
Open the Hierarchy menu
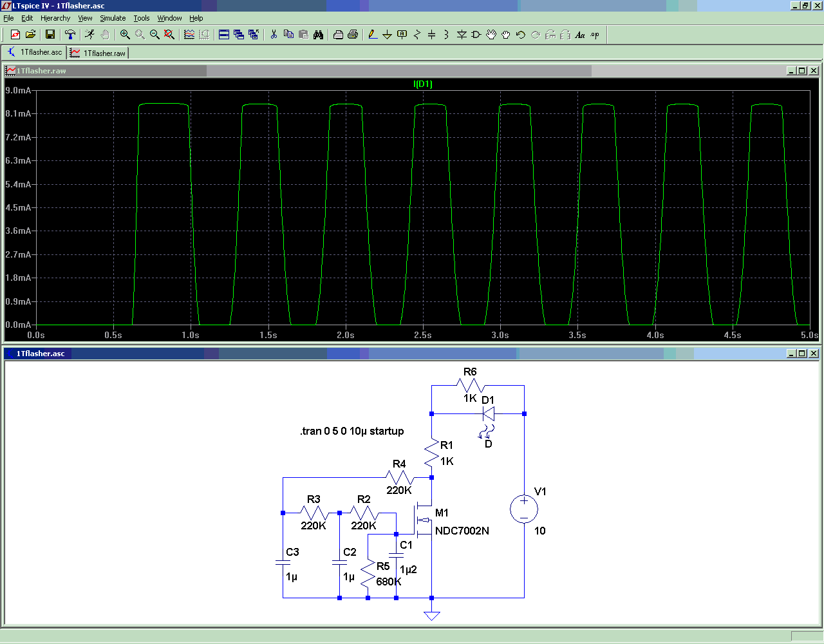[55, 18]
